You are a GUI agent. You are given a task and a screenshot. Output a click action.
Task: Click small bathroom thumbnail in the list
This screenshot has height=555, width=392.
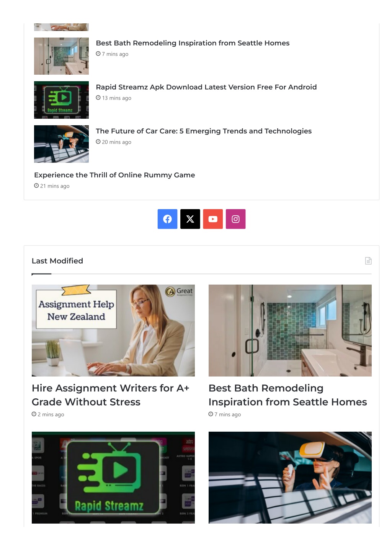coord(61,56)
